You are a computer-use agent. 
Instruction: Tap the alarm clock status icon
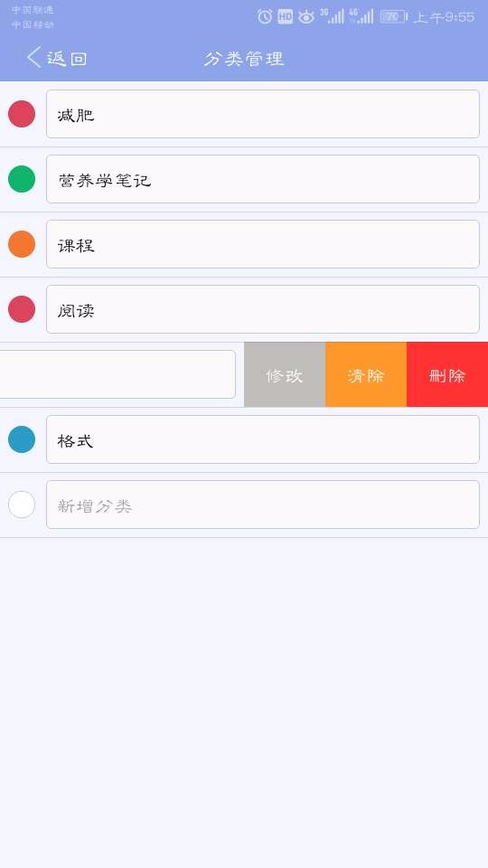point(265,16)
